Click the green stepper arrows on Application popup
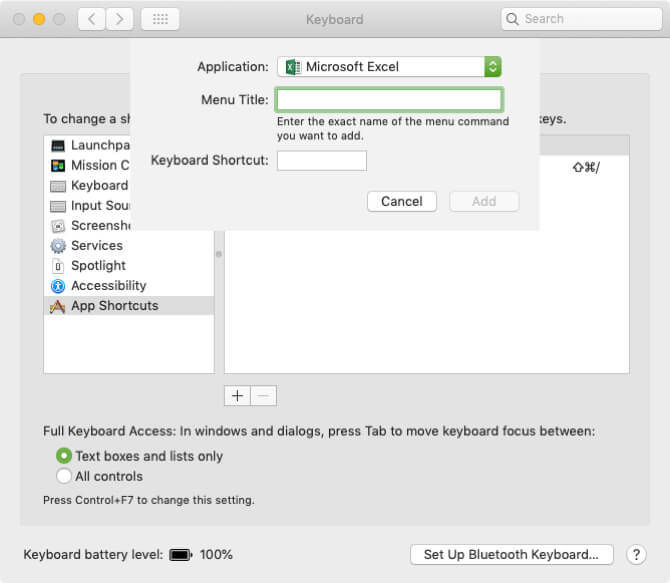This screenshot has width=670, height=583. pyautogui.click(x=493, y=67)
